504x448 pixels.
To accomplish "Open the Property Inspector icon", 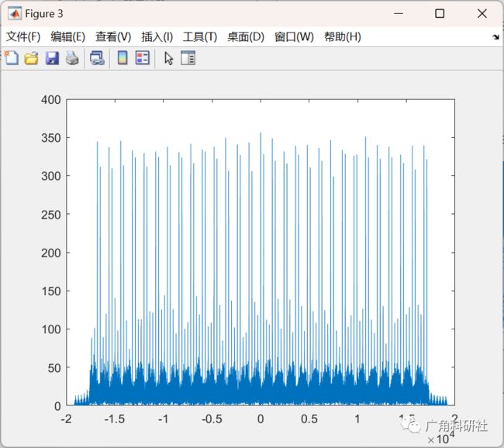I will [188, 58].
